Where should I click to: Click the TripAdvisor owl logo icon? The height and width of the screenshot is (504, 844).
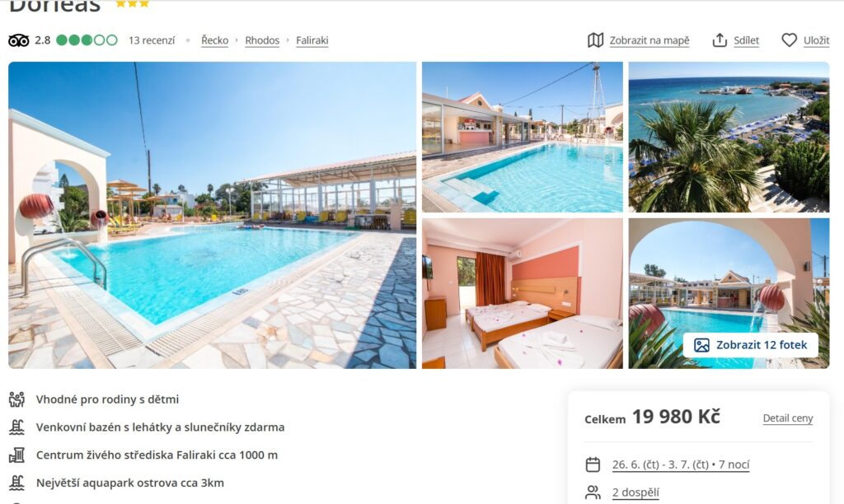[19, 40]
